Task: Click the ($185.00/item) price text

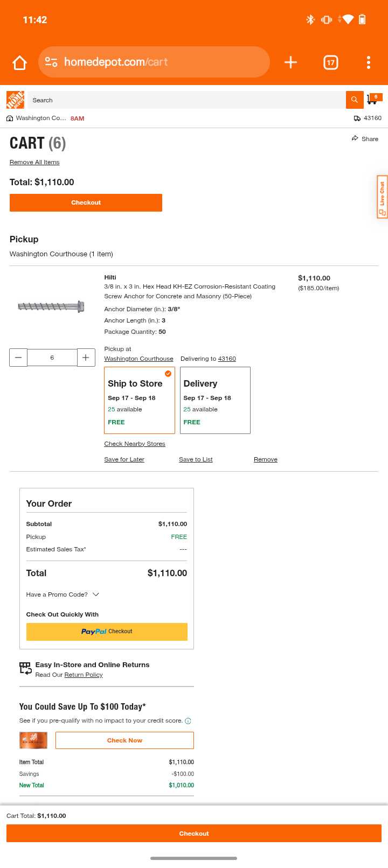Action: (x=318, y=288)
